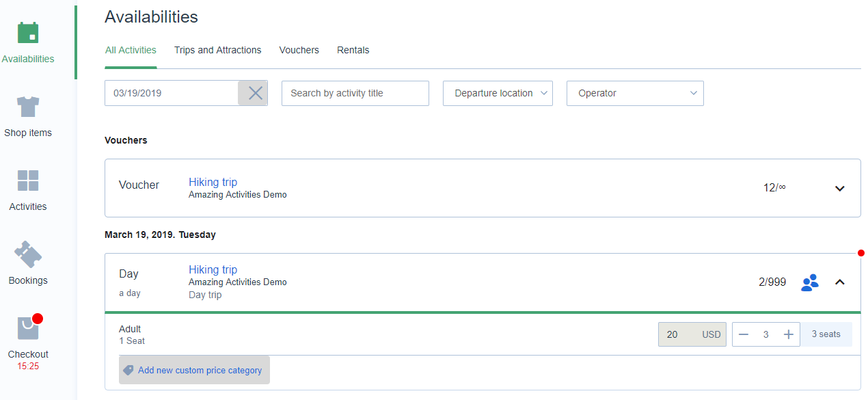Switch to Trips and Attractions tab
Screen dimensions: 868x400
[x=217, y=50]
